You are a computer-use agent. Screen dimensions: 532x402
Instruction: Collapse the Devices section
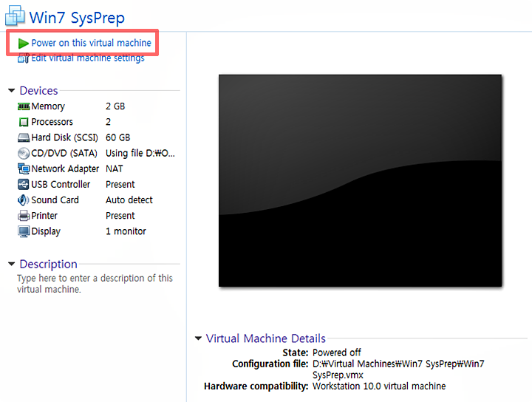[11, 91]
